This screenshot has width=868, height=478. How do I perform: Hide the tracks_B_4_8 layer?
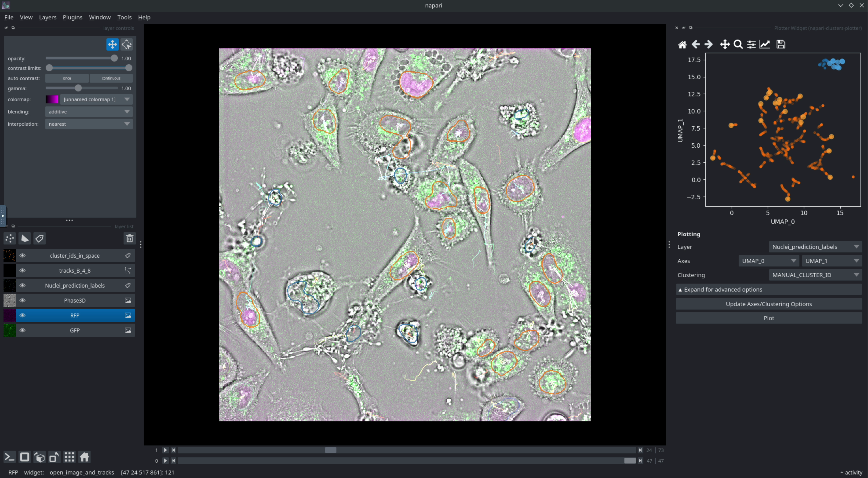(x=23, y=270)
